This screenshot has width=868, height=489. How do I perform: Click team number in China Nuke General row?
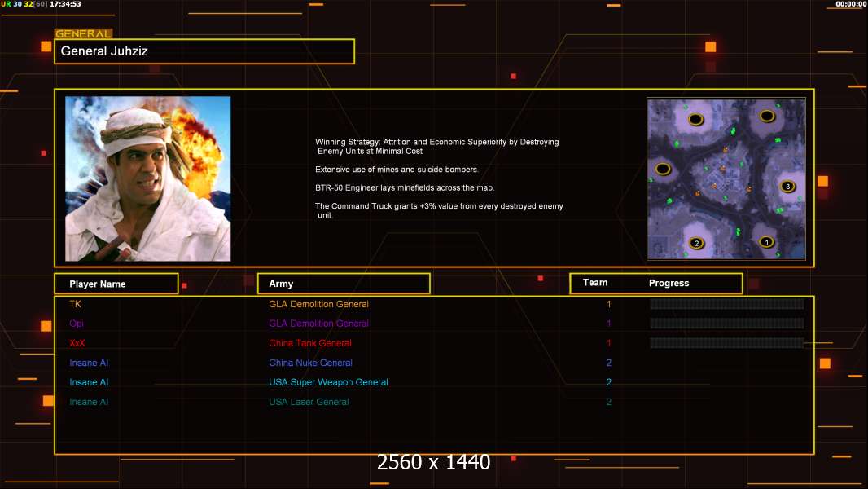tap(608, 363)
